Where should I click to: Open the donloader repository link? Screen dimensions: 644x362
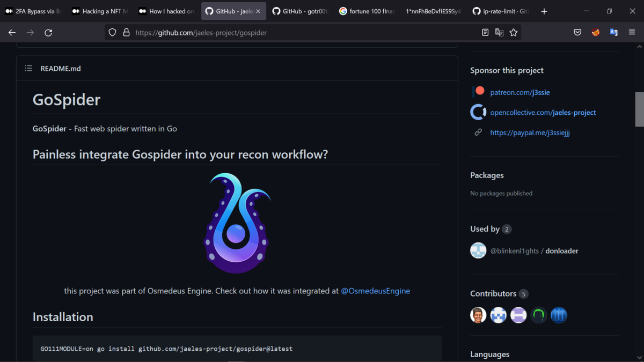coord(562,251)
